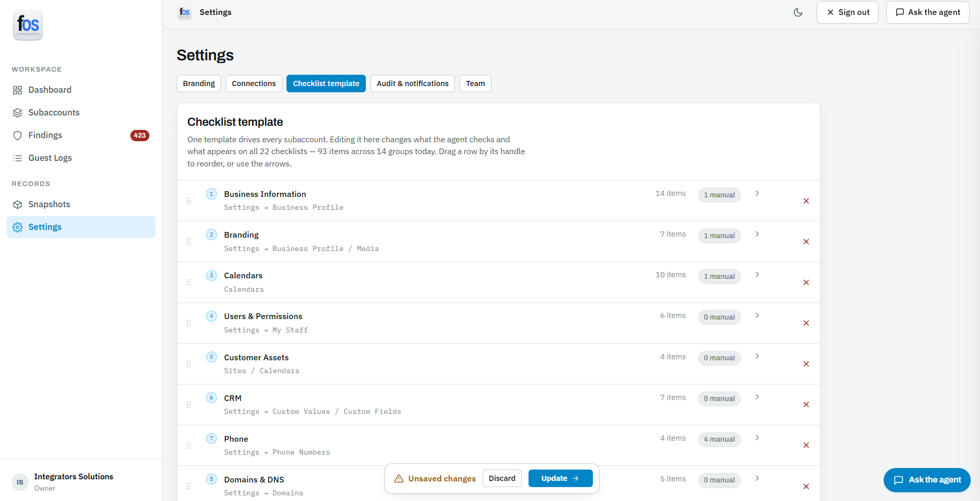
Task: Remove the CRM group
Action: [x=806, y=405]
